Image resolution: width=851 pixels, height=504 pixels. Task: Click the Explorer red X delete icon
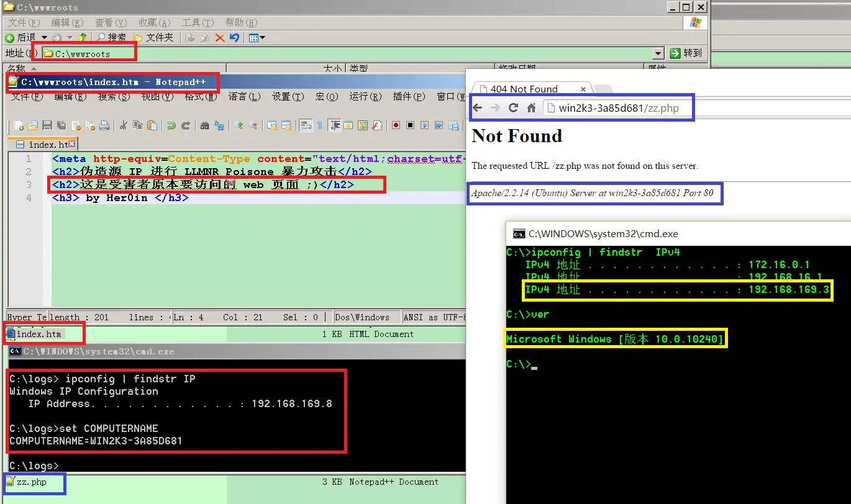(219, 38)
